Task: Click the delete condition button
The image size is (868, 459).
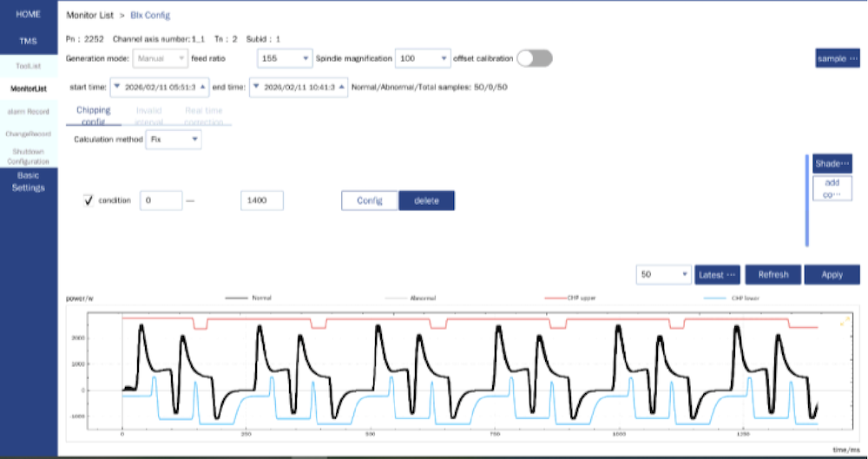Action: pyautogui.click(x=426, y=200)
